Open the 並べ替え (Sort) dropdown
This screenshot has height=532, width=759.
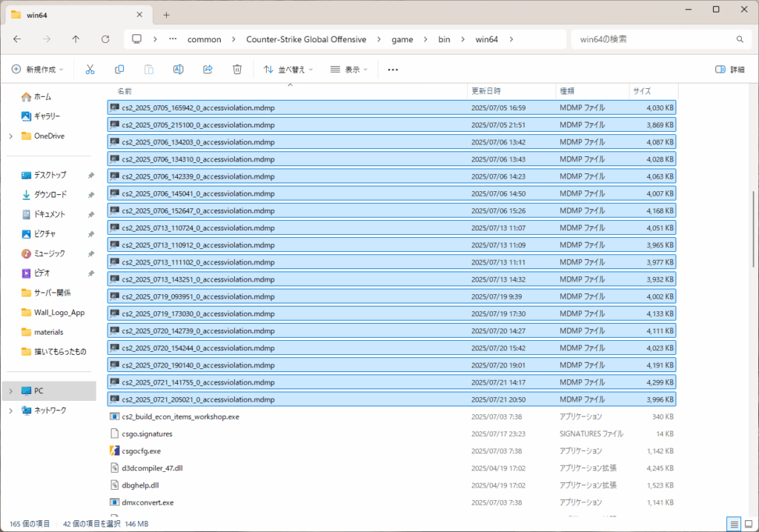pyautogui.click(x=288, y=69)
